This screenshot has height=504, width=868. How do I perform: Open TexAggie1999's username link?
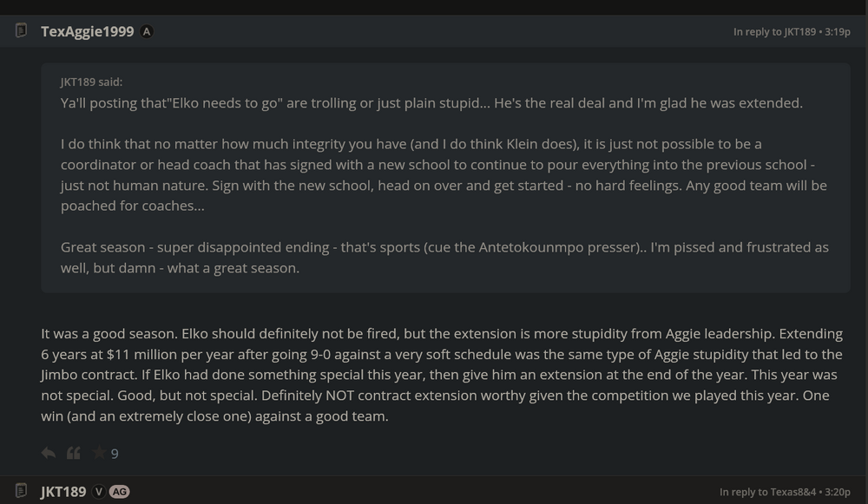[87, 30]
